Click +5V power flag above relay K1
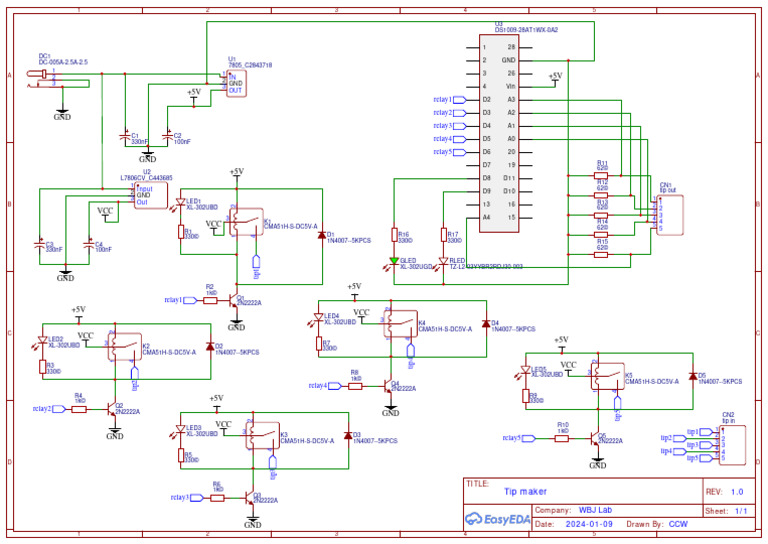768x544 pixels. (237, 174)
